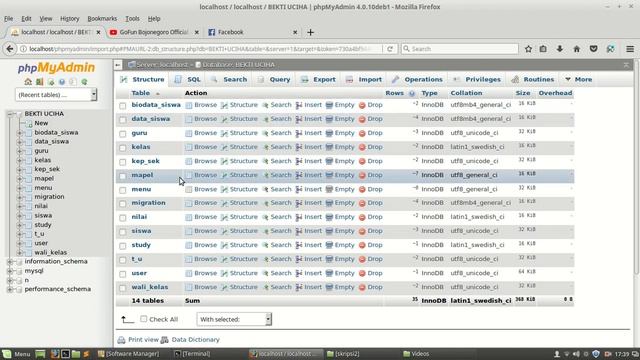Open a new browser tab

click(x=310, y=32)
